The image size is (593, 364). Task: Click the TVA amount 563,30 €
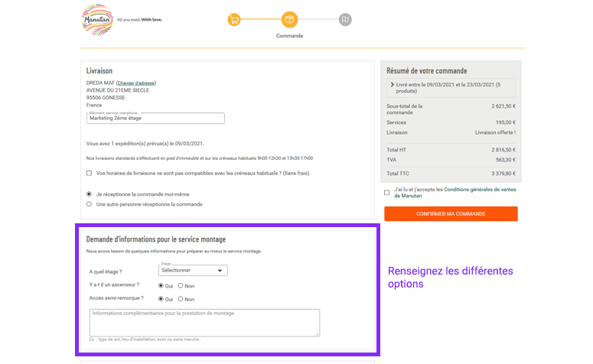(x=506, y=160)
